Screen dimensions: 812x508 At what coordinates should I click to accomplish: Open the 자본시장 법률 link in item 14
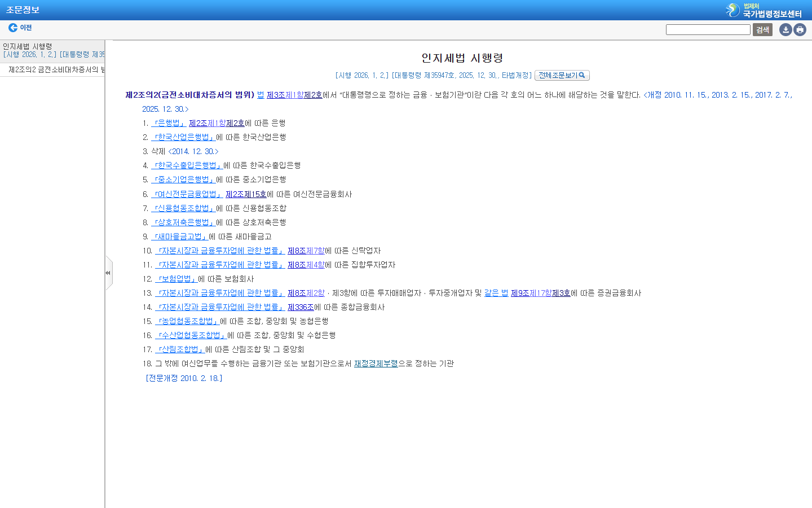(220, 307)
